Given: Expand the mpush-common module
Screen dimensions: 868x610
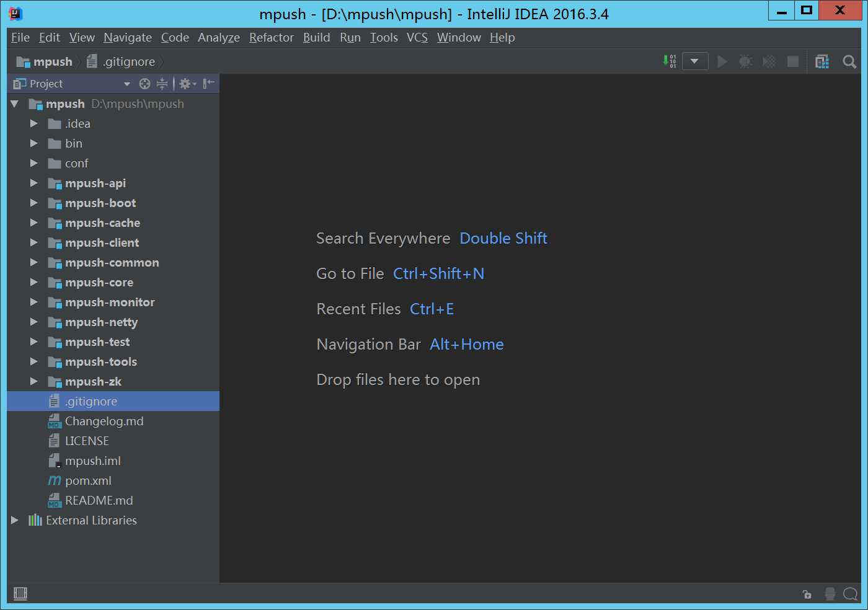Looking at the screenshot, I should [x=33, y=262].
